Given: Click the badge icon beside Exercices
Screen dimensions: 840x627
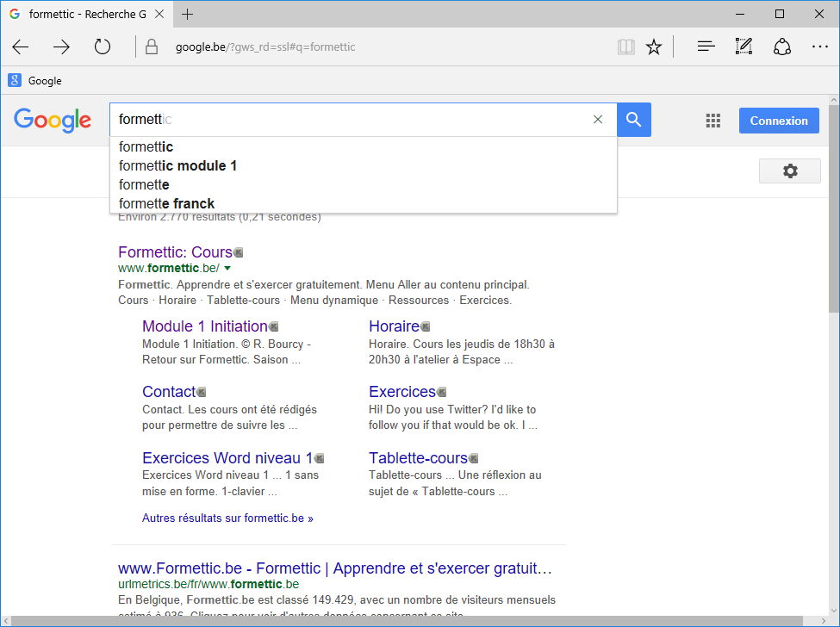Looking at the screenshot, I should (442, 392).
